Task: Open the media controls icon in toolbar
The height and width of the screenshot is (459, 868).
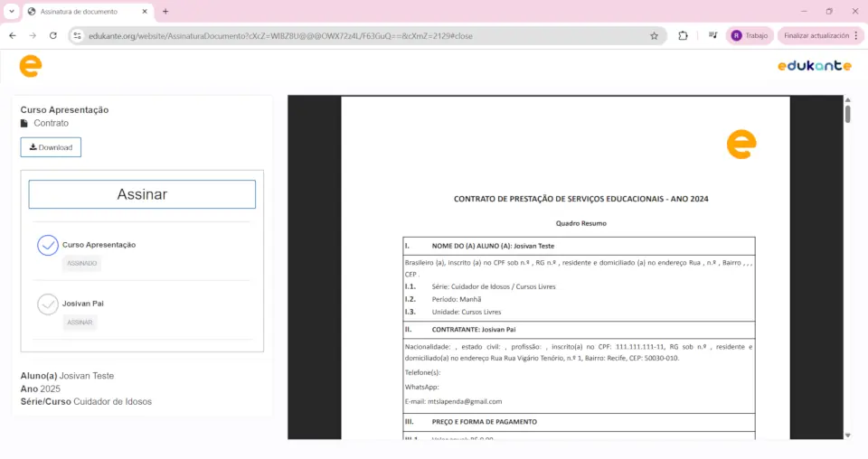Action: [x=713, y=35]
